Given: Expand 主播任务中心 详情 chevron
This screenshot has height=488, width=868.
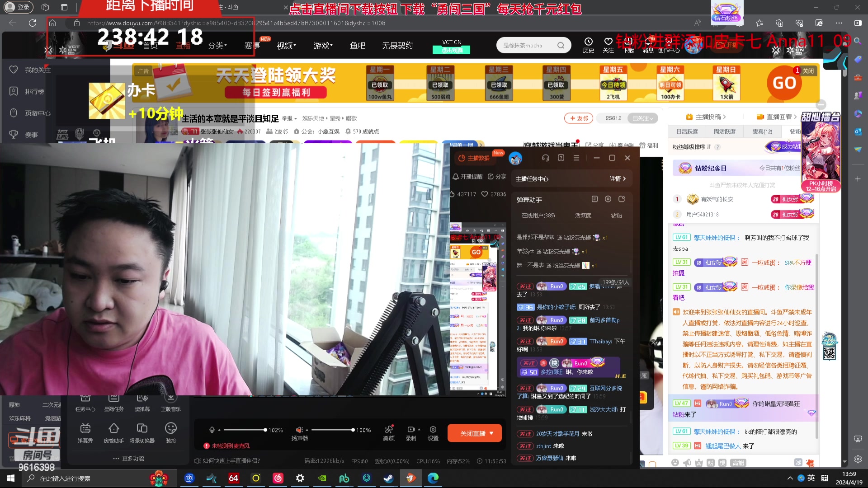Looking at the screenshot, I should tap(624, 179).
